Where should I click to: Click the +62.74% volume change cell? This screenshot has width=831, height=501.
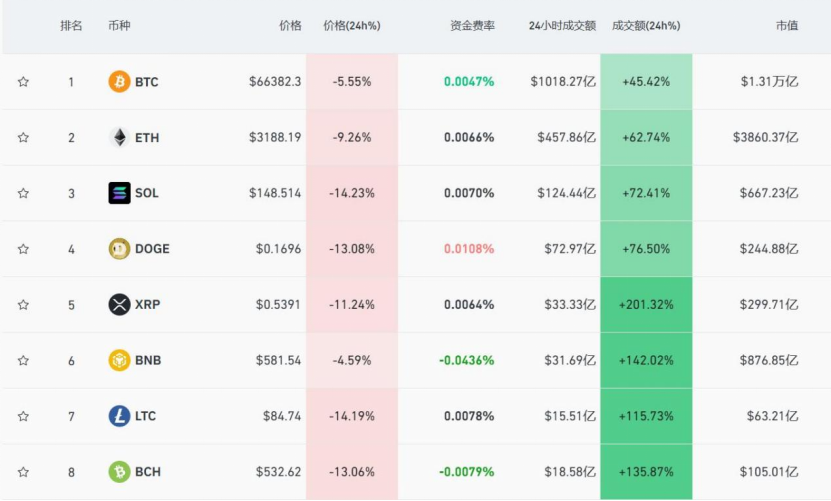click(x=646, y=137)
